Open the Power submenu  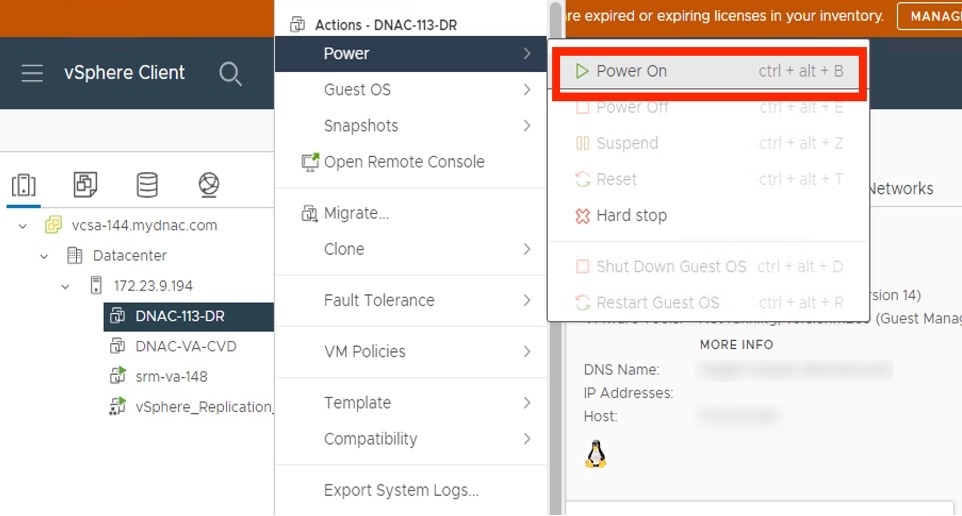coord(410,54)
